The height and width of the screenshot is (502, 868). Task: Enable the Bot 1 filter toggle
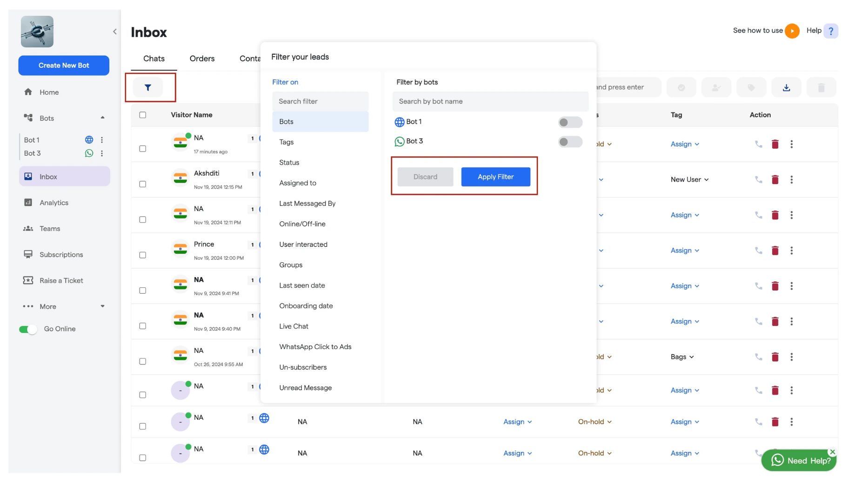click(570, 122)
